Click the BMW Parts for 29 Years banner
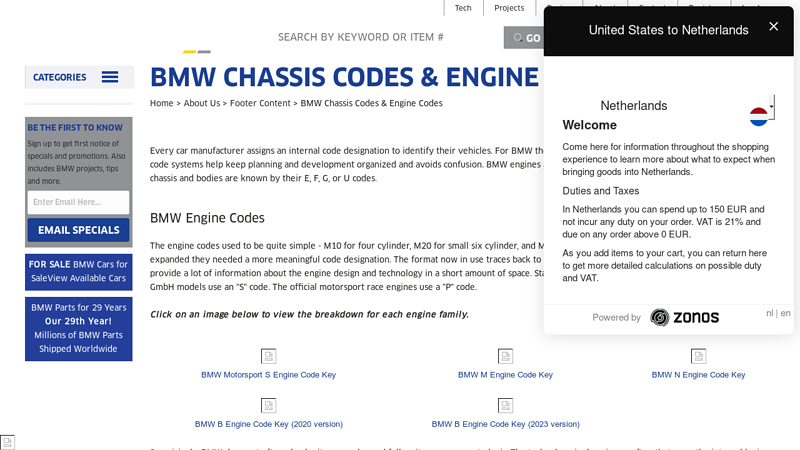 pyautogui.click(x=79, y=329)
